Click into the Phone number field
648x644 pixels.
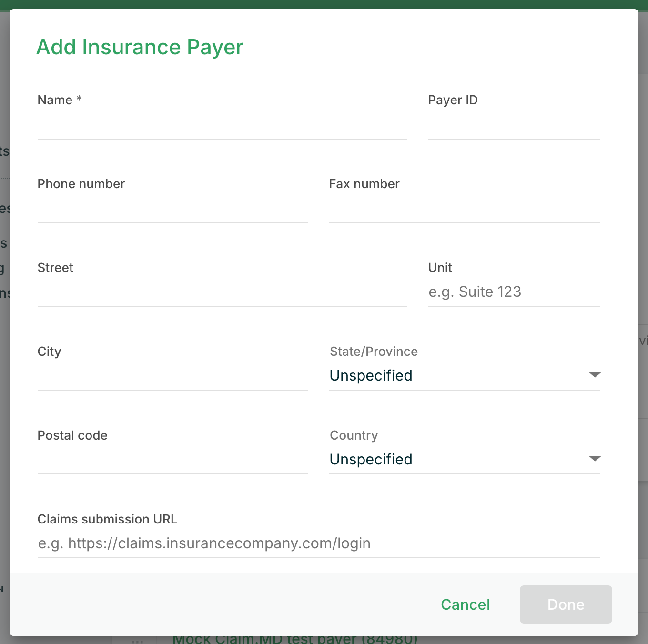tap(172, 209)
